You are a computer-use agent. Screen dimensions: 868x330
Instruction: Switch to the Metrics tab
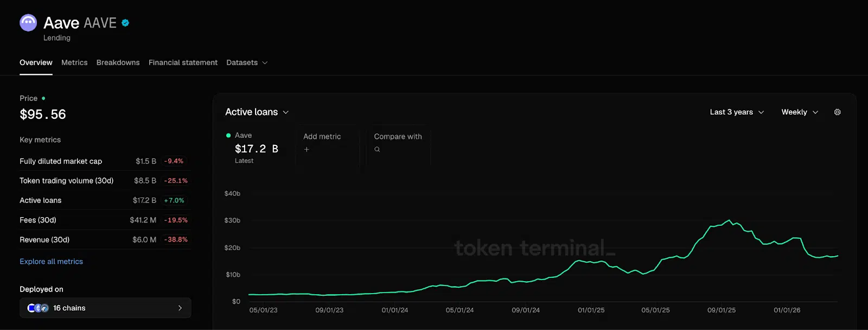74,63
